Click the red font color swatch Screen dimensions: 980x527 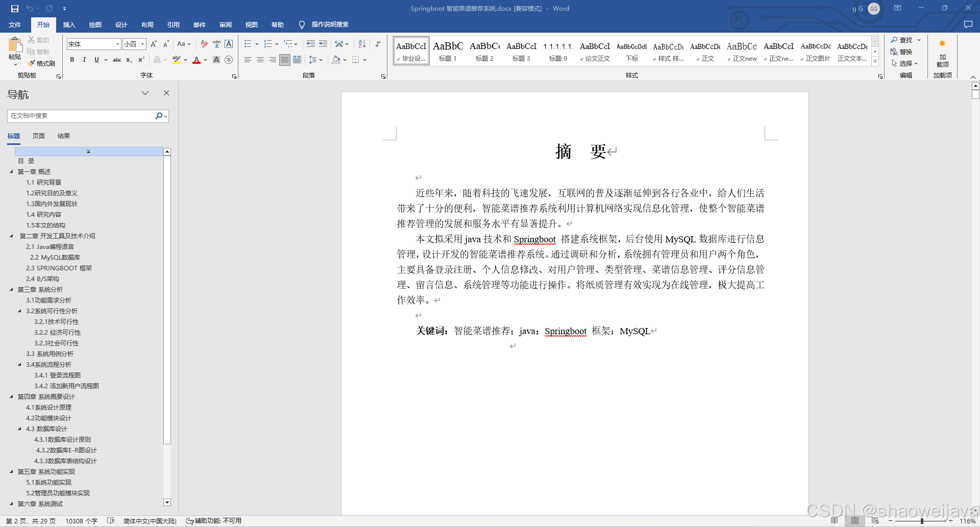point(197,60)
